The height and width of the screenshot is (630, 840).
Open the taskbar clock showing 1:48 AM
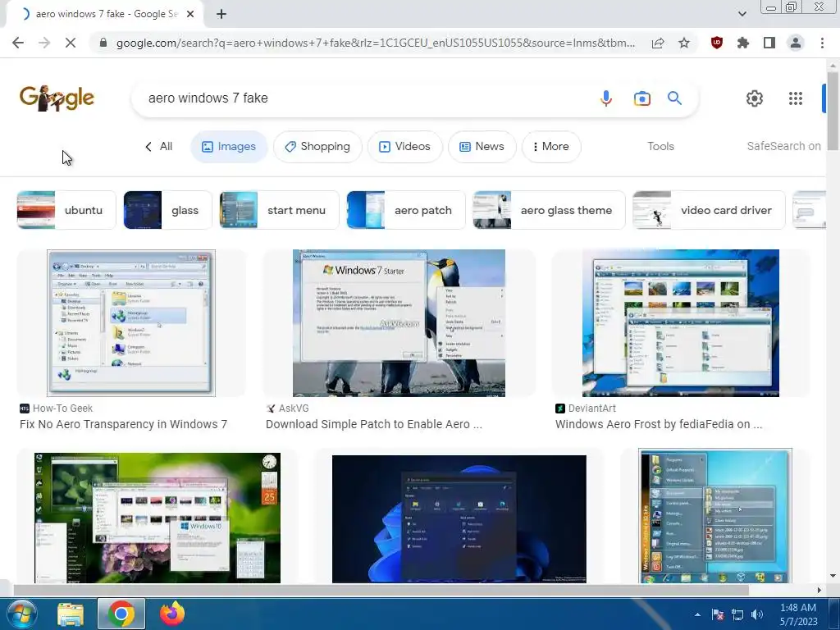coord(798,614)
